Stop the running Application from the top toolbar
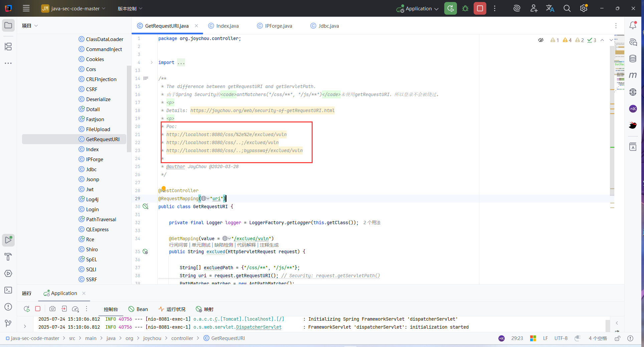 point(480,8)
